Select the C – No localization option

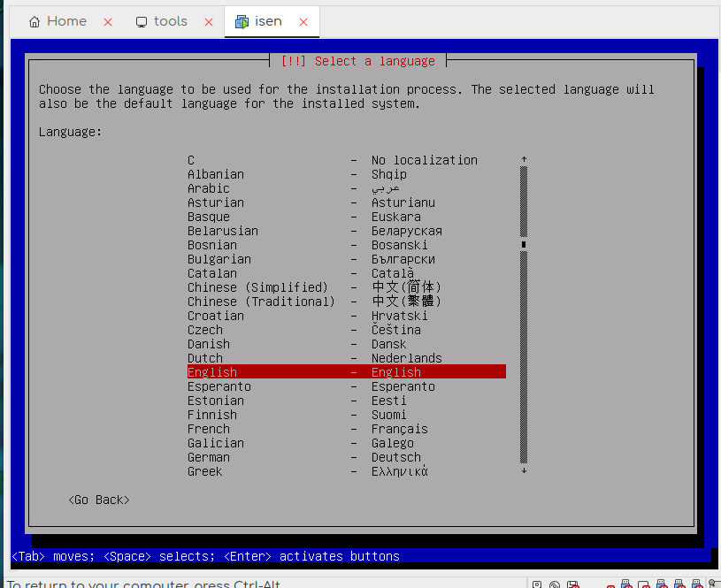tap(346, 160)
